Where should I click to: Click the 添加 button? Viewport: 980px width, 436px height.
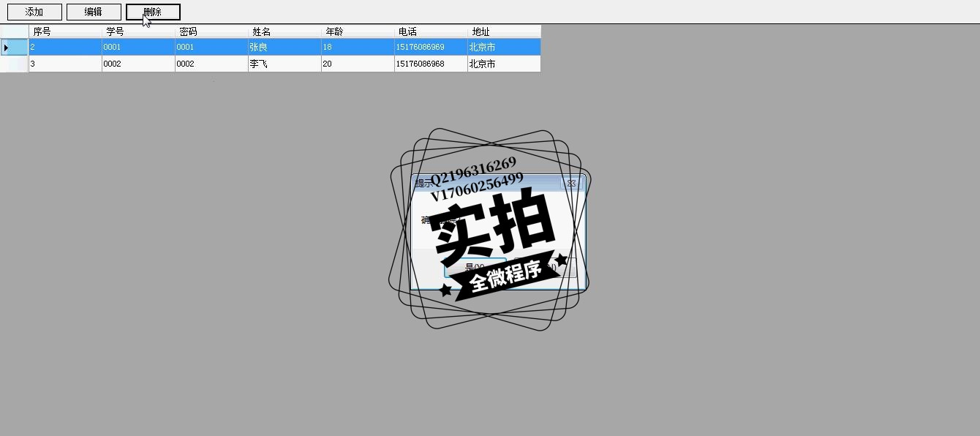point(34,12)
